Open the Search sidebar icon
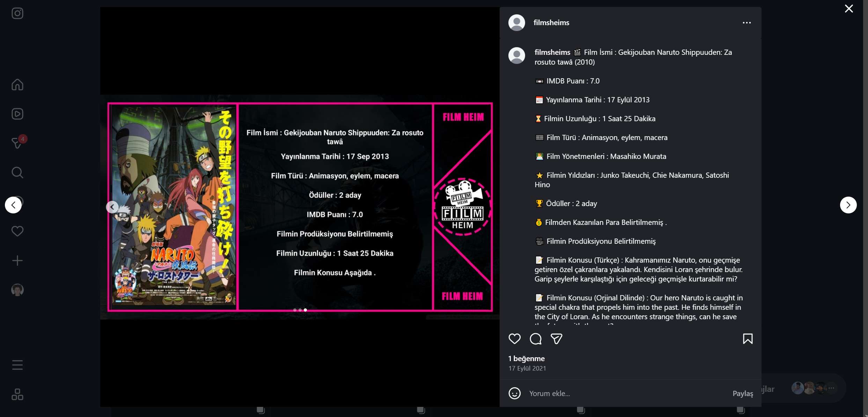This screenshot has height=417, width=868. click(x=17, y=173)
